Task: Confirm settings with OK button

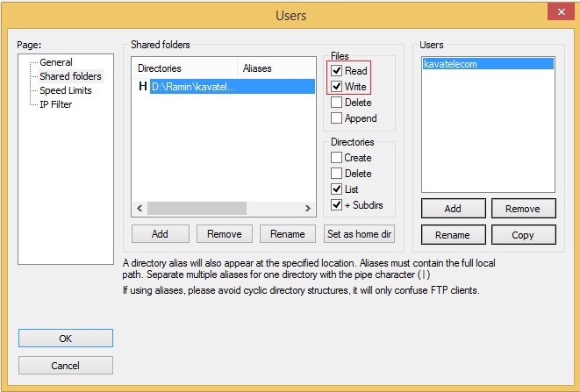Action: coord(66,338)
